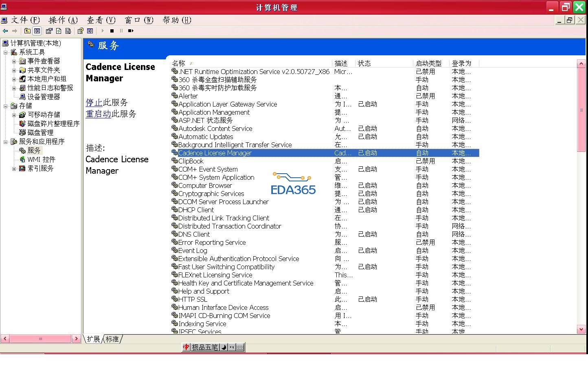Select WMI 控件 in the tree
Image resolution: width=588 pixels, height=366 pixels.
click(x=42, y=159)
